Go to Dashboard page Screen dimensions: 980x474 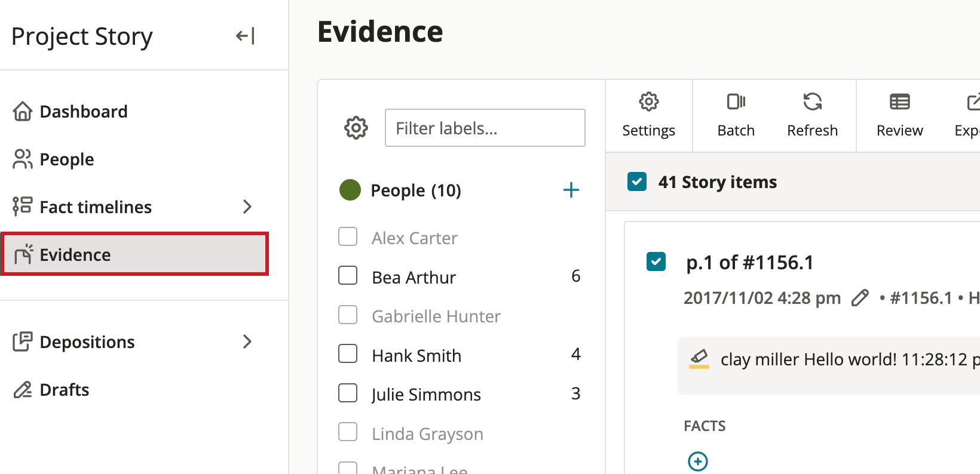[84, 112]
